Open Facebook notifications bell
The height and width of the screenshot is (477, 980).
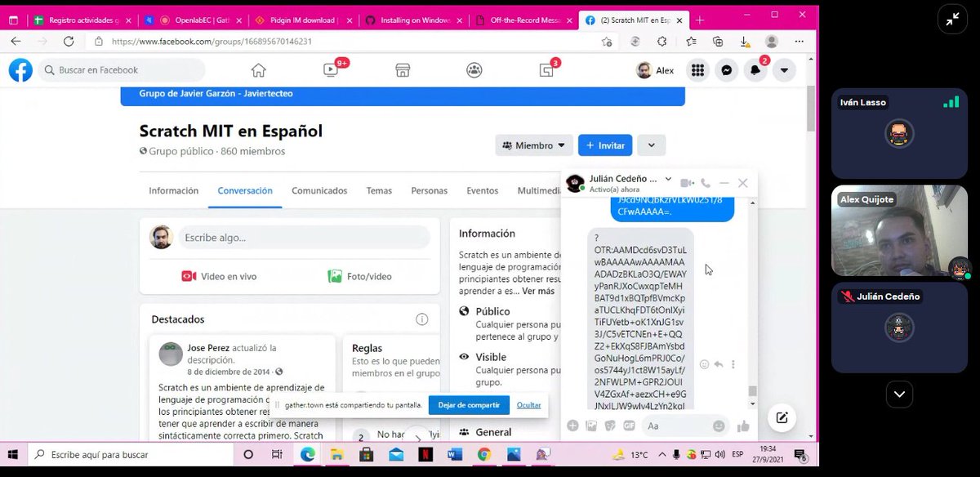[755, 70]
